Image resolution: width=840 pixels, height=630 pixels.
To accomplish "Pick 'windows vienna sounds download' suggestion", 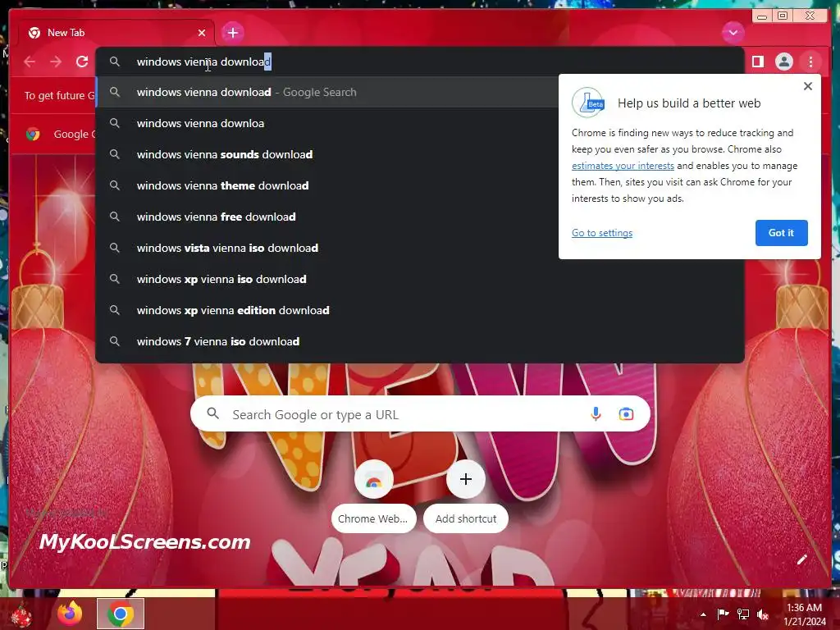I will pos(326,154).
